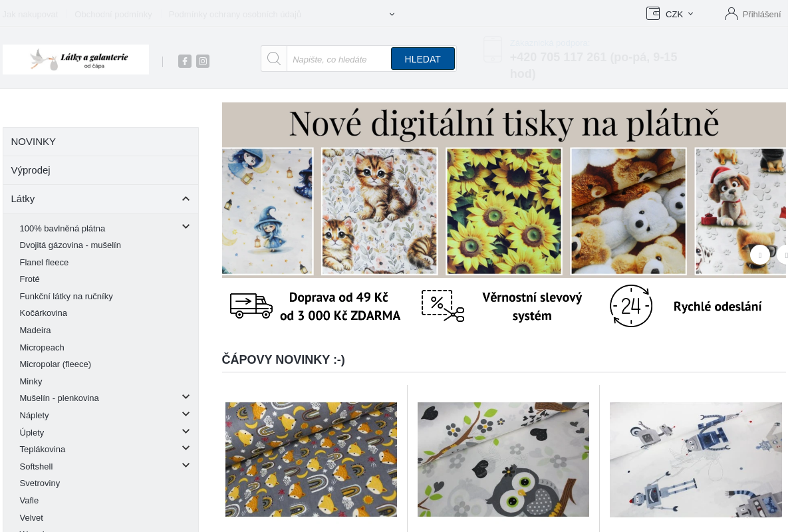Click the store logo with stork
The height and width of the screenshot is (532, 798).
(x=76, y=60)
